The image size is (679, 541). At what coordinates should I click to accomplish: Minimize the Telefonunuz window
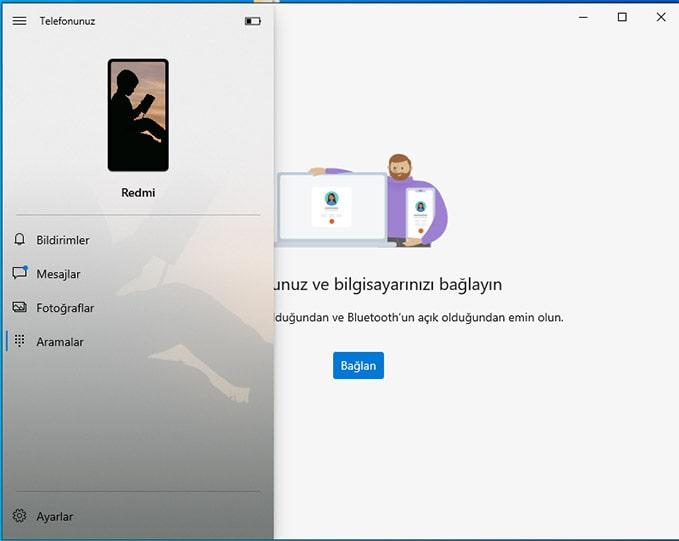click(x=583, y=17)
